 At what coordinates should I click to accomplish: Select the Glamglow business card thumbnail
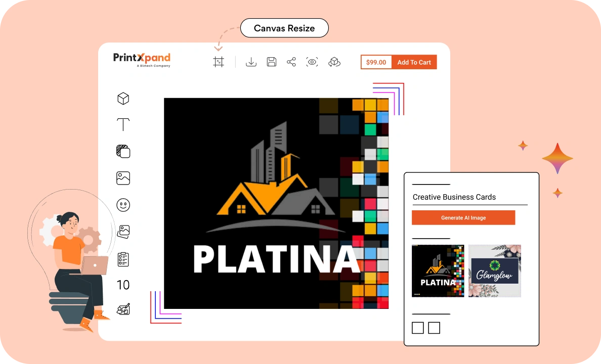(495, 271)
